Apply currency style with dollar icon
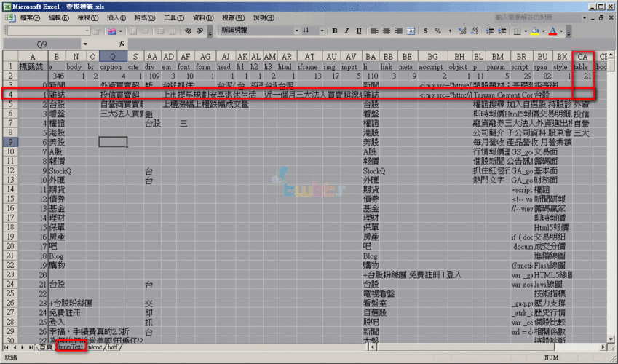Image resolution: width=618 pixels, height=364 pixels. 426,31
